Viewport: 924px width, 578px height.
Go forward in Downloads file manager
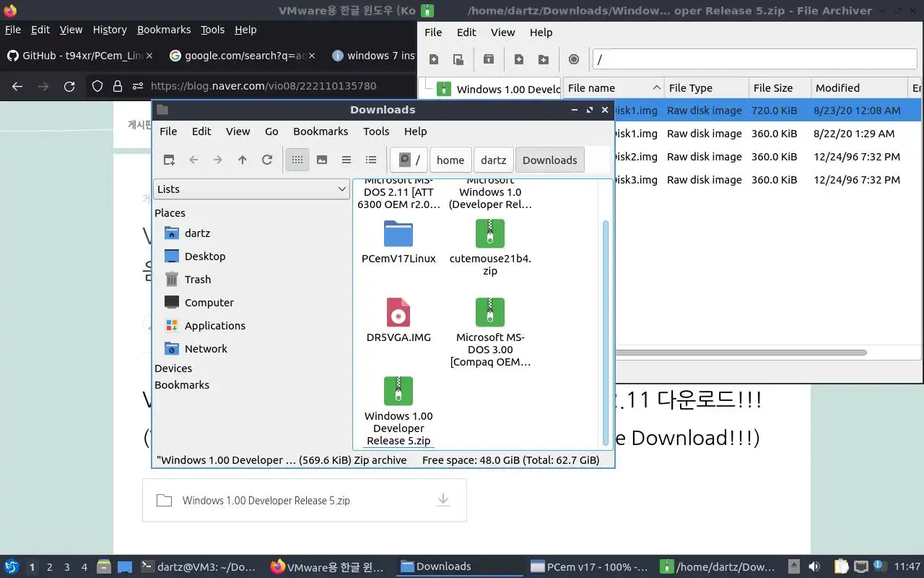[x=218, y=160]
